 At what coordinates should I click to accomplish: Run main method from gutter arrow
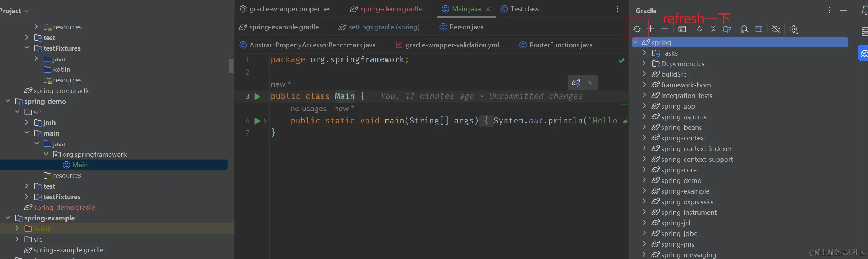257,121
